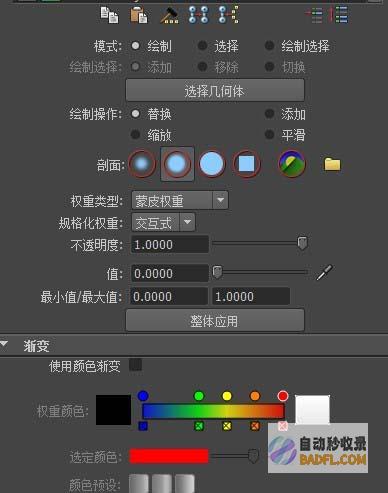Select 选择 mode radio button
Image resolution: width=388 pixels, height=493 pixels.
coord(202,46)
